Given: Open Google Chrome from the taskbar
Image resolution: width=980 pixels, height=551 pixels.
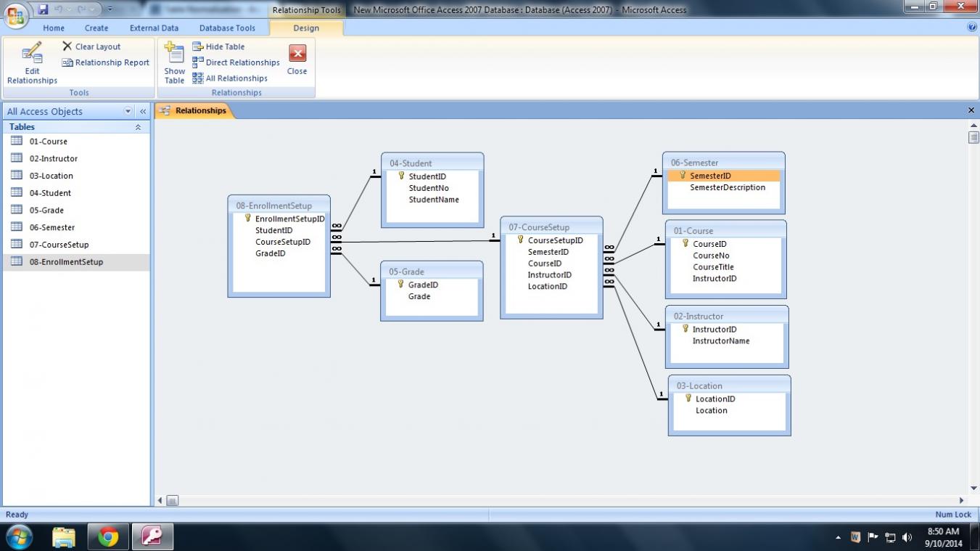Looking at the screenshot, I should coord(108,537).
